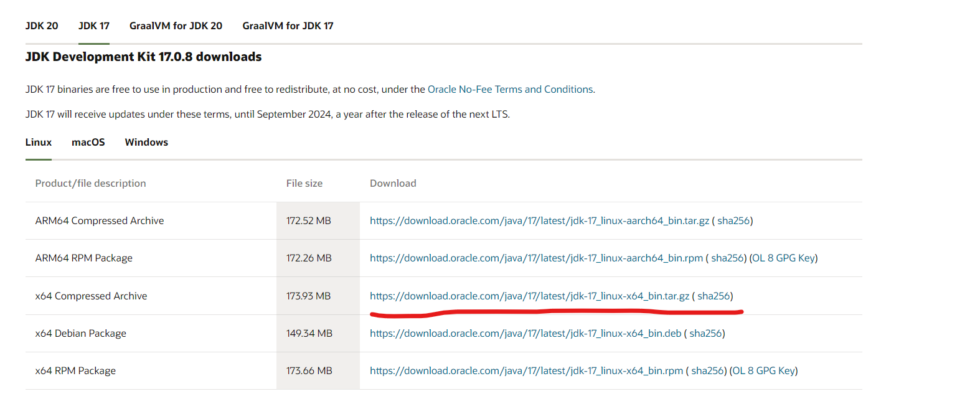
Task: Open OL 8 GPG Key link for ARM64 RPM
Action: (783, 258)
